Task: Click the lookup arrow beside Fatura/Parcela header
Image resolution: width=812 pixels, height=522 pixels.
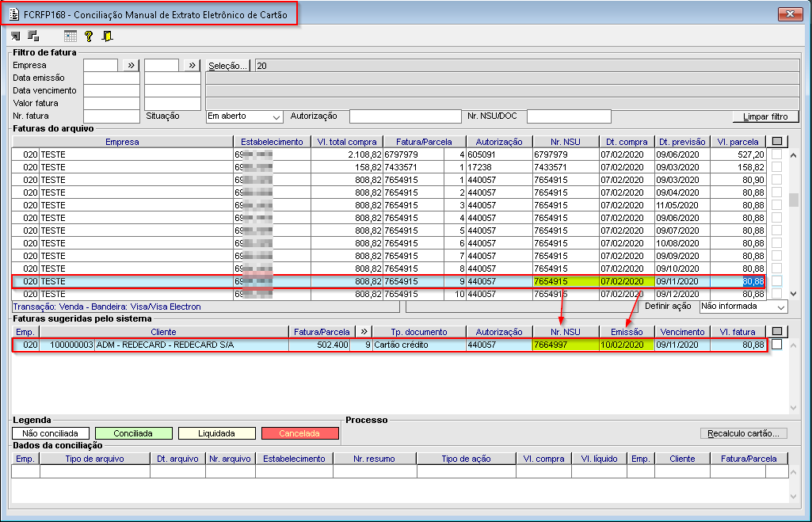Action: point(364,332)
